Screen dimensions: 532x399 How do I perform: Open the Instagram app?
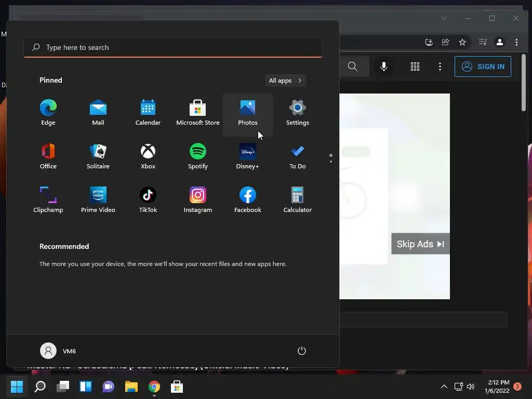[198, 200]
